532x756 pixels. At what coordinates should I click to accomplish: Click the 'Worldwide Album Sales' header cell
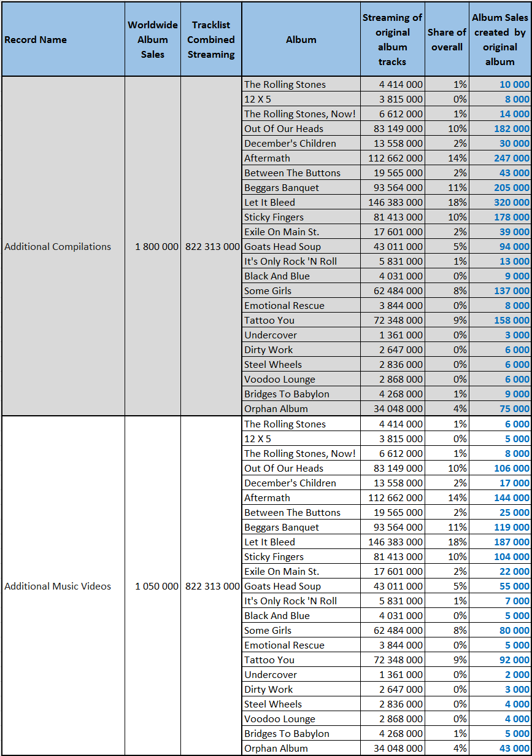point(153,39)
